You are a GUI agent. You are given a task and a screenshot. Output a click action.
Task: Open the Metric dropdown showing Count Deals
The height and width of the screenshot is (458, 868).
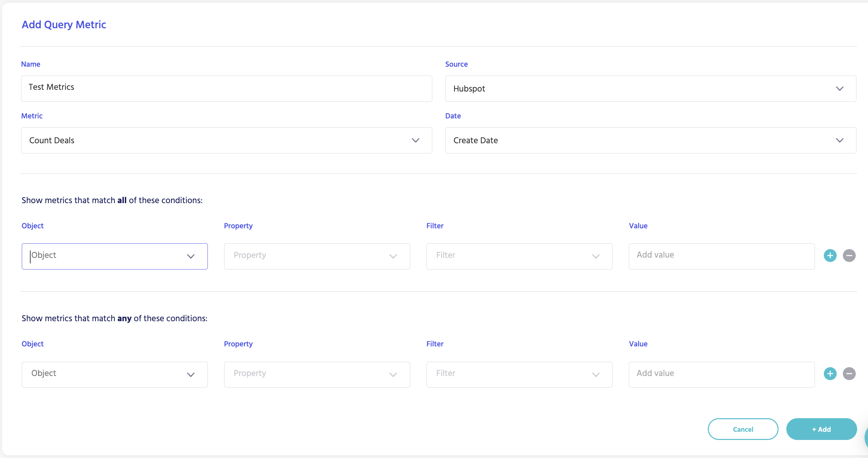point(218,141)
